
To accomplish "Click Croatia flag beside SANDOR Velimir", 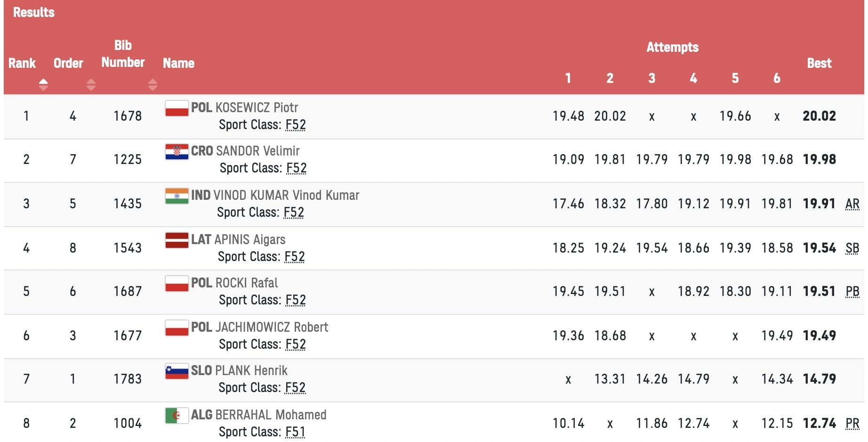I will coord(177,152).
